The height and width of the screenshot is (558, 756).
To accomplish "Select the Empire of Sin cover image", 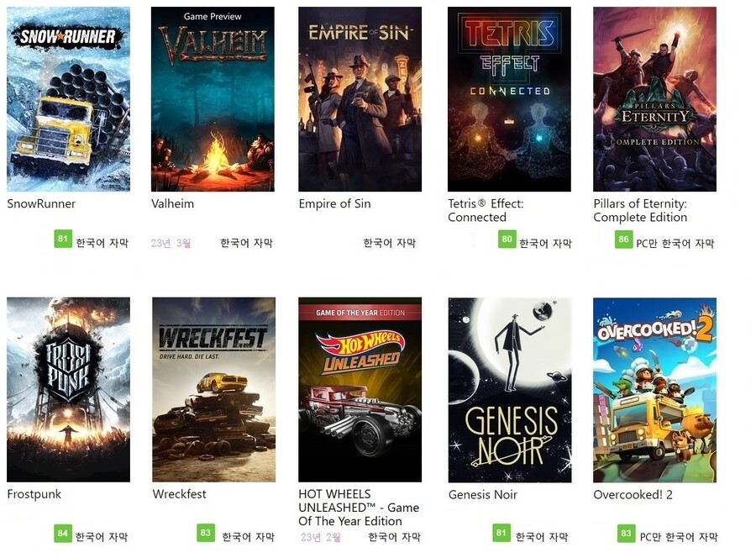I will pyautogui.click(x=360, y=99).
